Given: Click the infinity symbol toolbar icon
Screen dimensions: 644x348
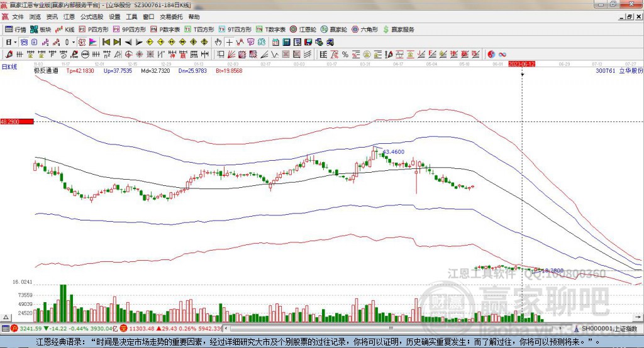Looking at the screenshot, I should [x=503, y=55].
